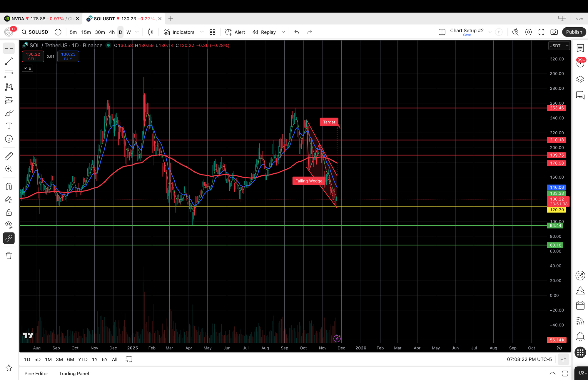Screen dimensions: 588x380
Task: Open the Alerts bell panel
Action: [x=580, y=337]
